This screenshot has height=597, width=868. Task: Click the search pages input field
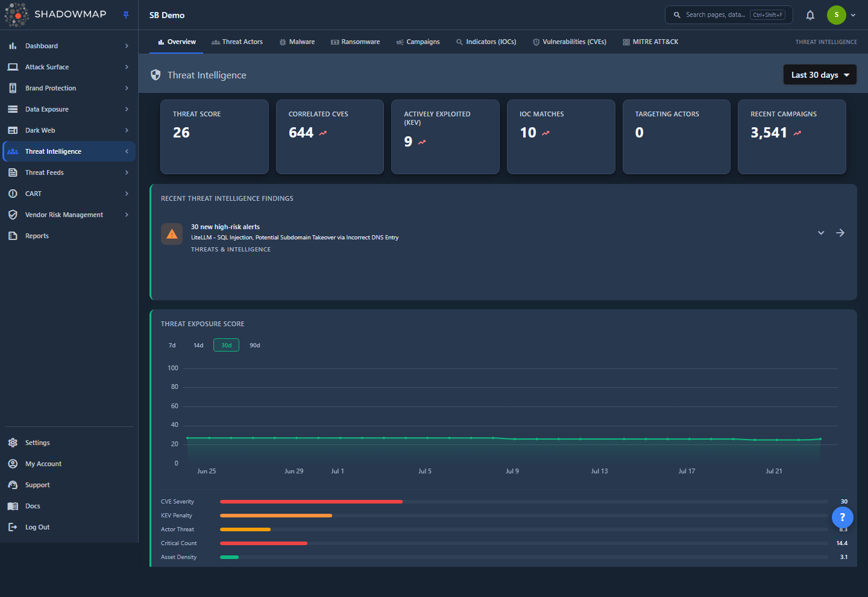(x=729, y=14)
